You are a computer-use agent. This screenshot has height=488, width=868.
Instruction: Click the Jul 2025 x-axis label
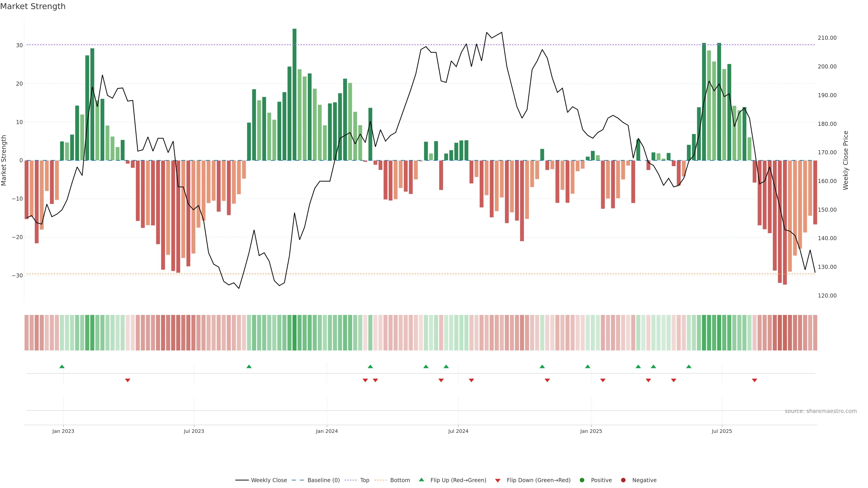[x=722, y=432]
